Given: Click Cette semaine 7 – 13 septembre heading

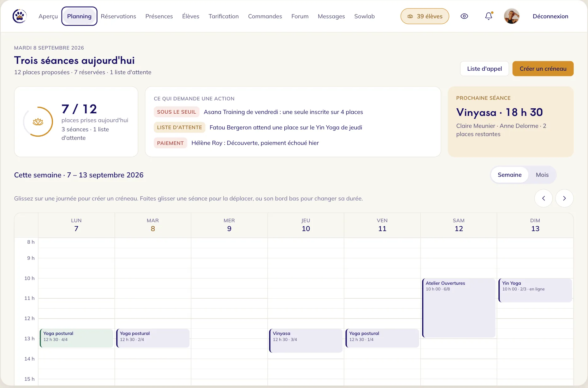Looking at the screenshot, I should coord(79,175).
